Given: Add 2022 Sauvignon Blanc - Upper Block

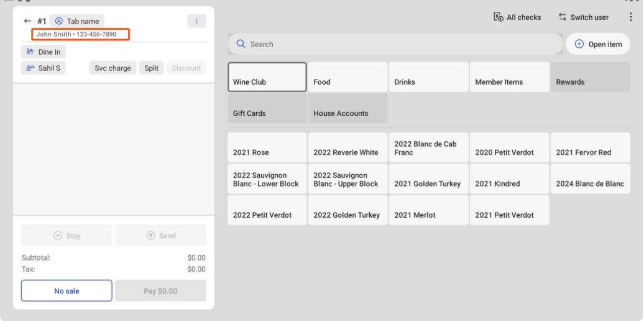Looking at the screenshot, I should pos(348,179).
